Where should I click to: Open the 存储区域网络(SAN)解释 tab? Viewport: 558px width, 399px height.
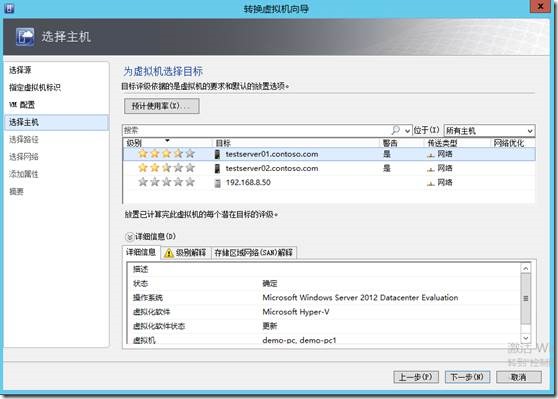click(254, 253)
